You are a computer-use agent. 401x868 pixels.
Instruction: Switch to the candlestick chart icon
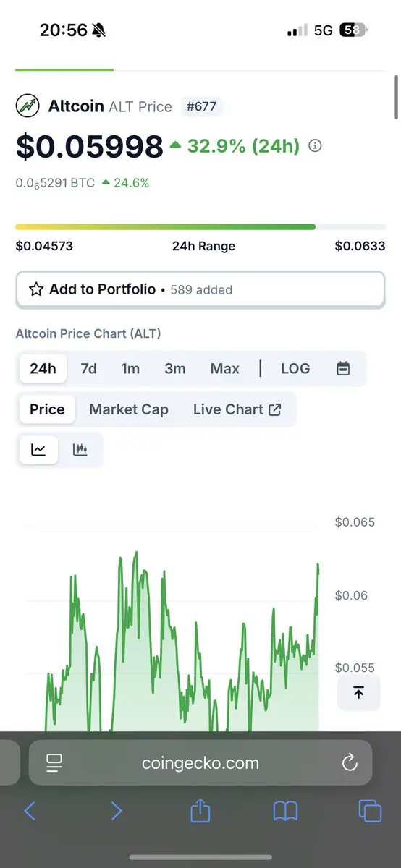80,450
